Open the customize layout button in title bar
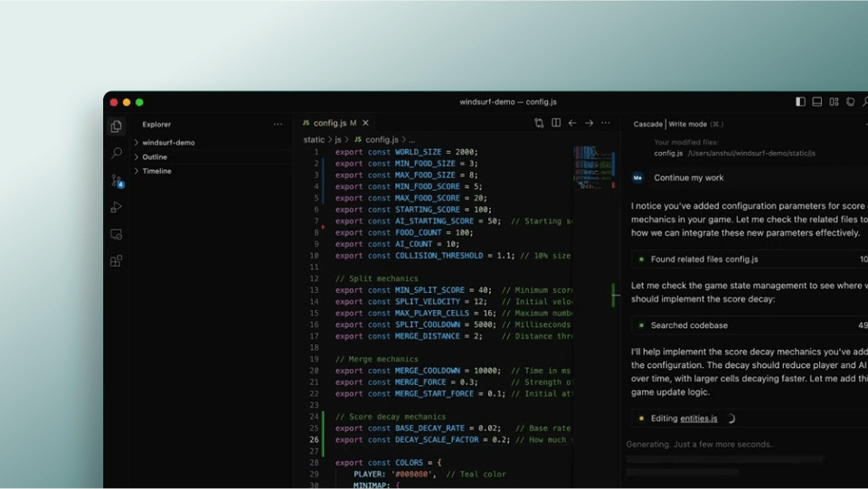The image size is (868, 489). (851, 102)
